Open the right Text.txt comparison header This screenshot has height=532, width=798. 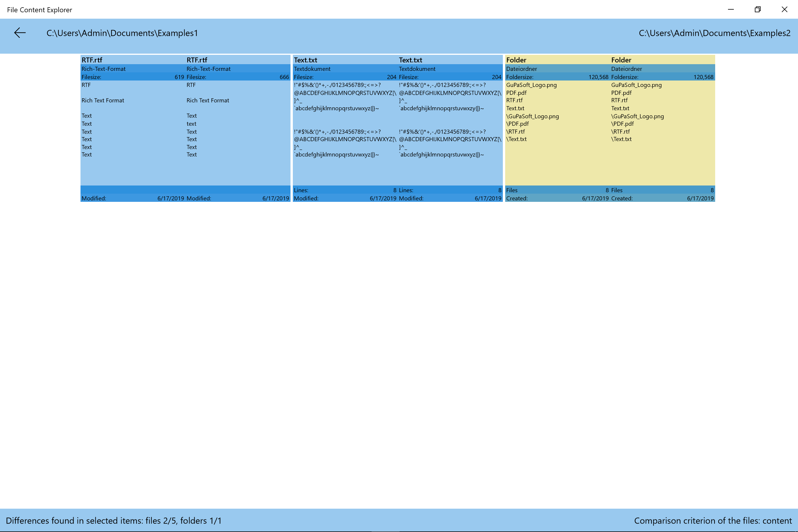click(411, 60)
